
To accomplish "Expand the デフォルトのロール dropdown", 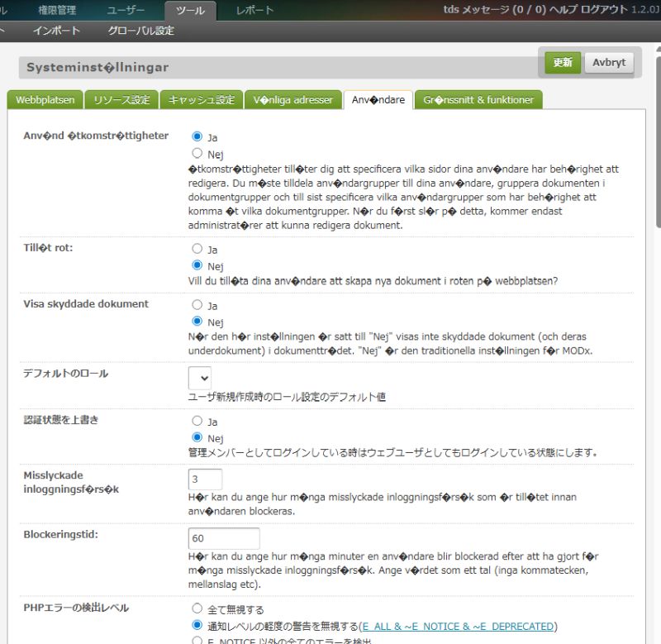I will [x=200, y=378].
